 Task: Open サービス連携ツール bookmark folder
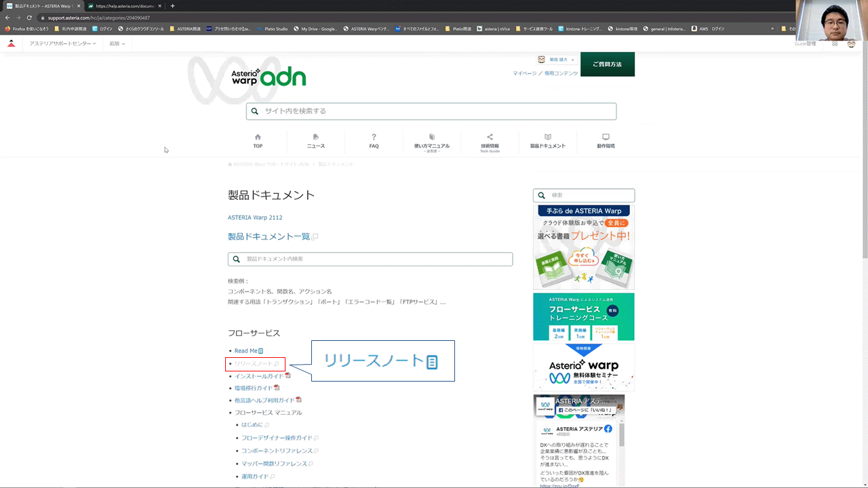(x=534, y=28)
